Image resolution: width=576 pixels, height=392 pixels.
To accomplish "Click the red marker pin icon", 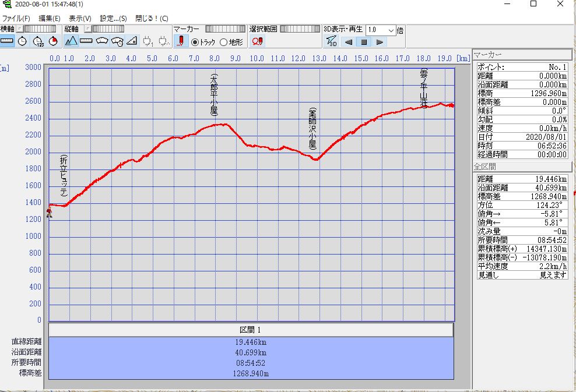I will [180, 41].
